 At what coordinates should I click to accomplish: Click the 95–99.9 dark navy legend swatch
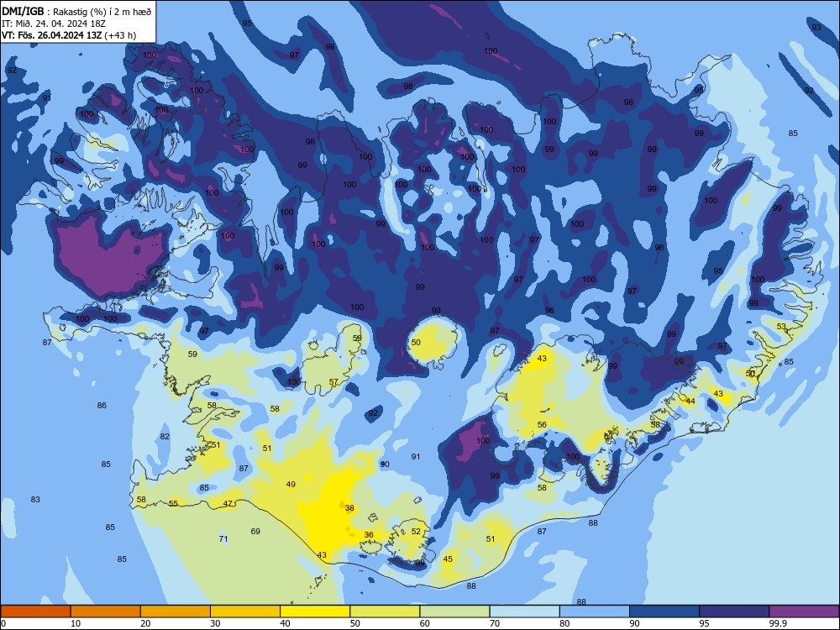click(734, 612)
